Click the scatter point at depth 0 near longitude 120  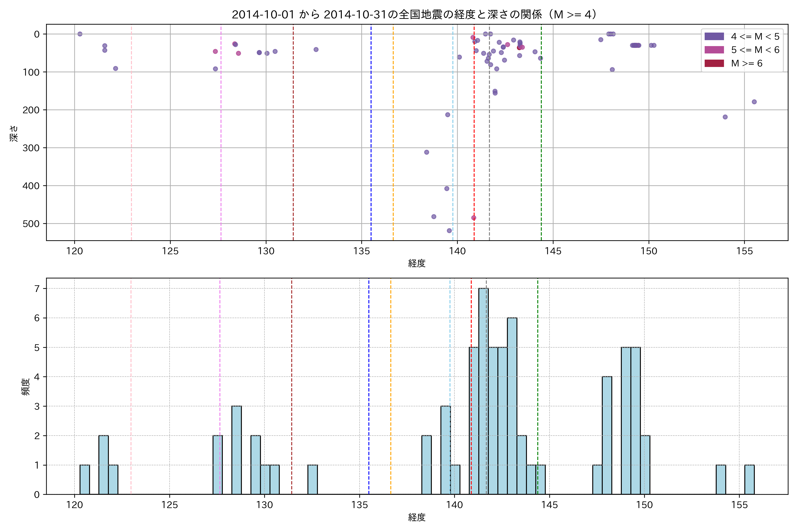80,34
